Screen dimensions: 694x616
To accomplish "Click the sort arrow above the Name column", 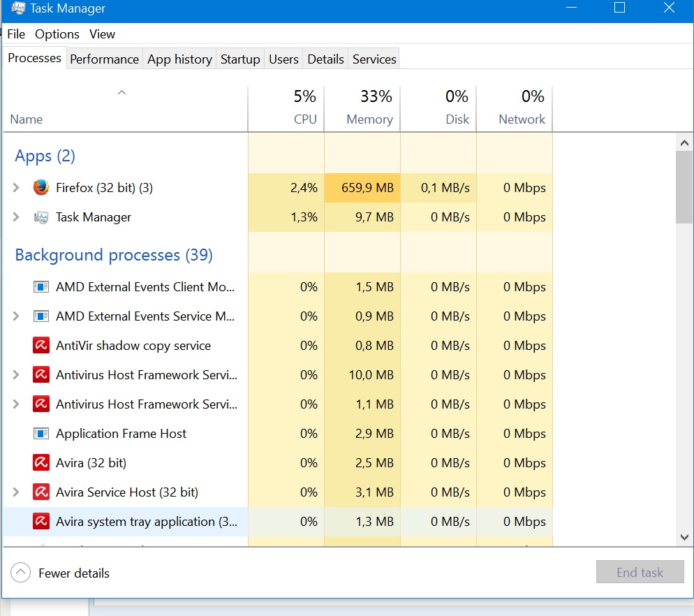I will (x=121, y=93).
